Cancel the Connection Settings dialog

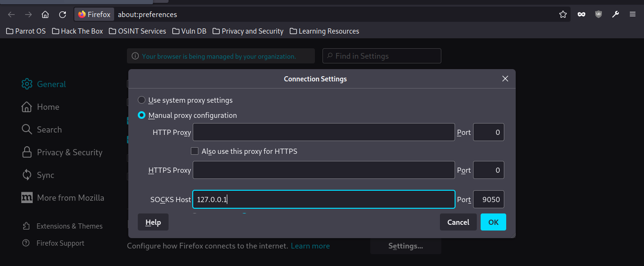458,222
